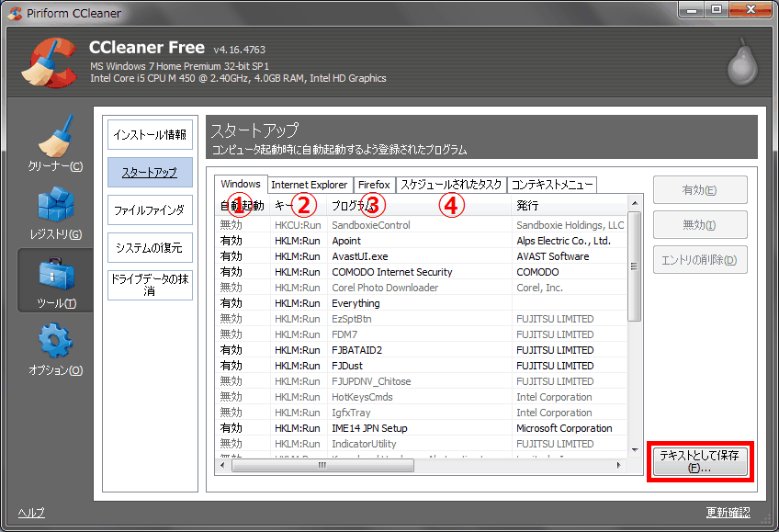779x532 pixels.
Task: Select the FJUPDNV_Chitose entry
Action: (x=422, y=381)
